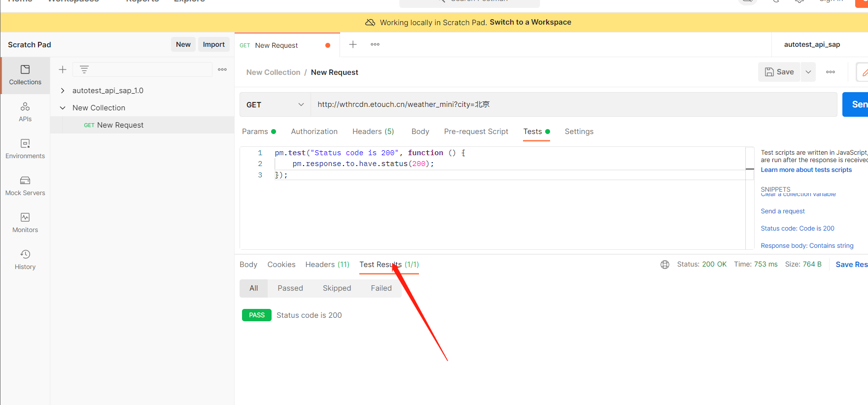Open the APIs sidebar panel
868x405 pixels.
pyautogui.click(x=25, y=112)
